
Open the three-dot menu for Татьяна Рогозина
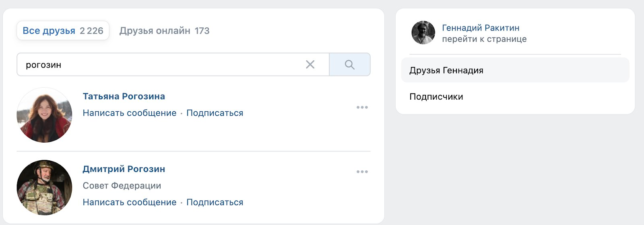point(362,107)
